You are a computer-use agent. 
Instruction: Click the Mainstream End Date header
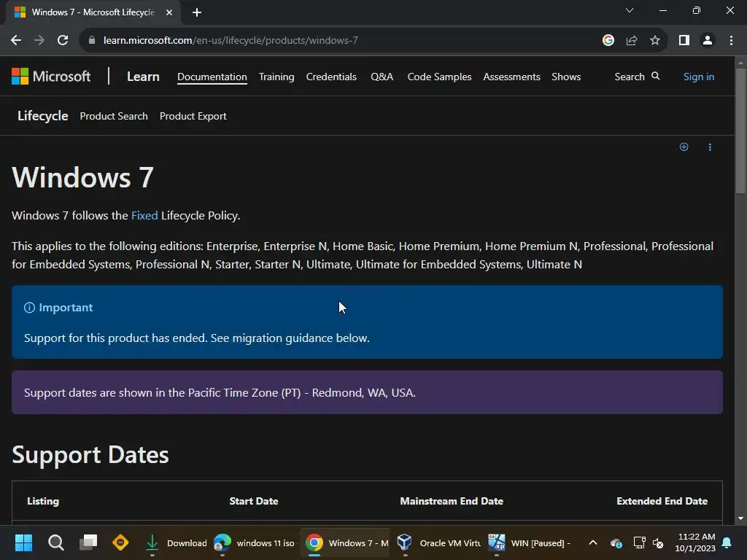(452, 501)
